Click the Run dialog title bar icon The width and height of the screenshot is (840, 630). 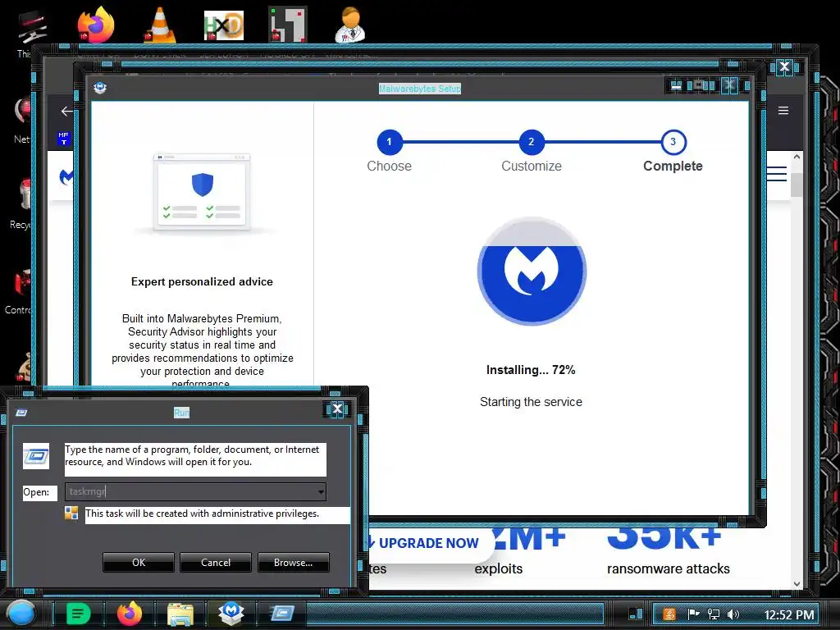pos(21,413)
